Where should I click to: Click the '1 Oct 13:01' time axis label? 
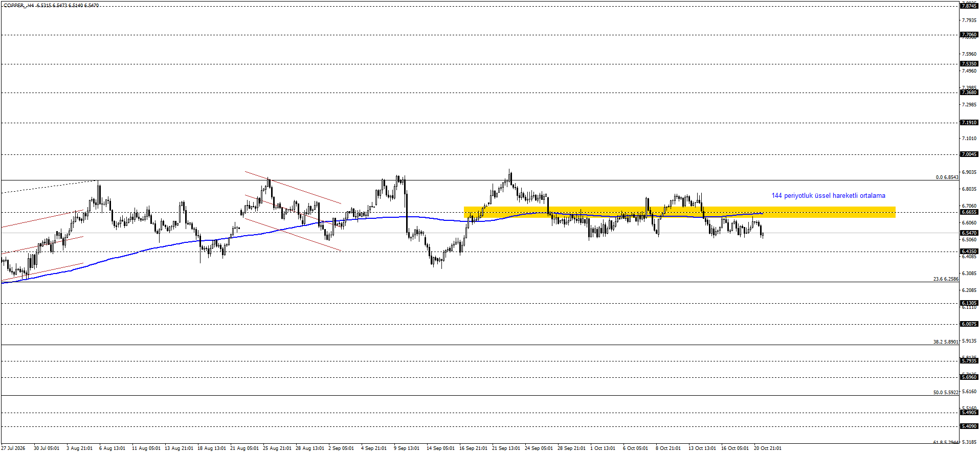tap(603, 448)
